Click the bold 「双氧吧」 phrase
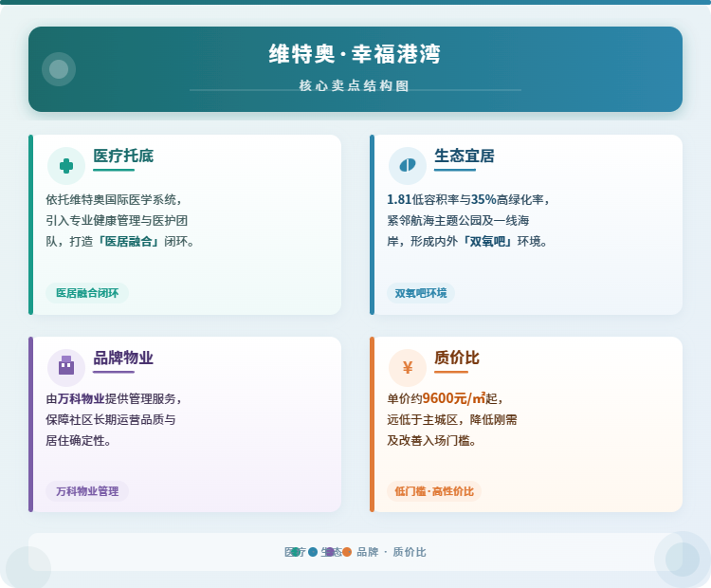Image resolution: width=711 pixels, height=588 pixels. (x=487, y=242)
